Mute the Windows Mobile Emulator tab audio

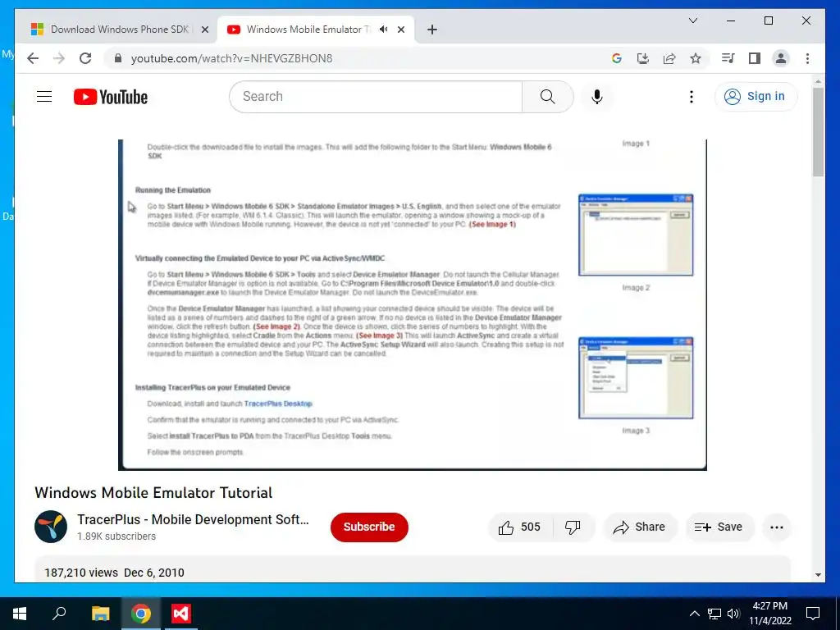point(383,30)
